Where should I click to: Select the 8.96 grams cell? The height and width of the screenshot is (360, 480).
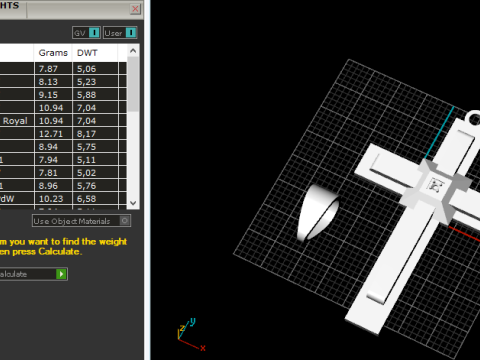click(x=53, y=186)
